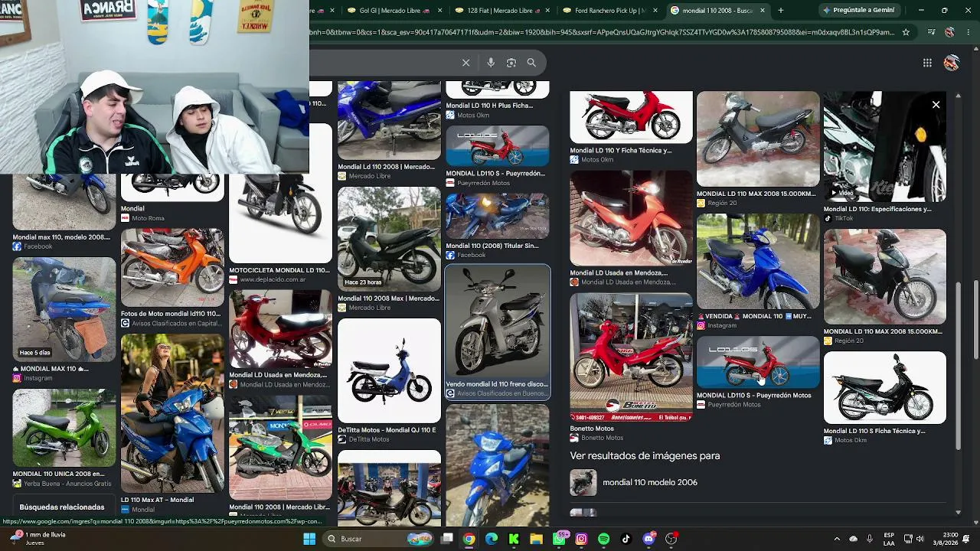Submit search with the magnifying glass icon
This screenshot has width=980, height=551.
(x=531, y=63)
